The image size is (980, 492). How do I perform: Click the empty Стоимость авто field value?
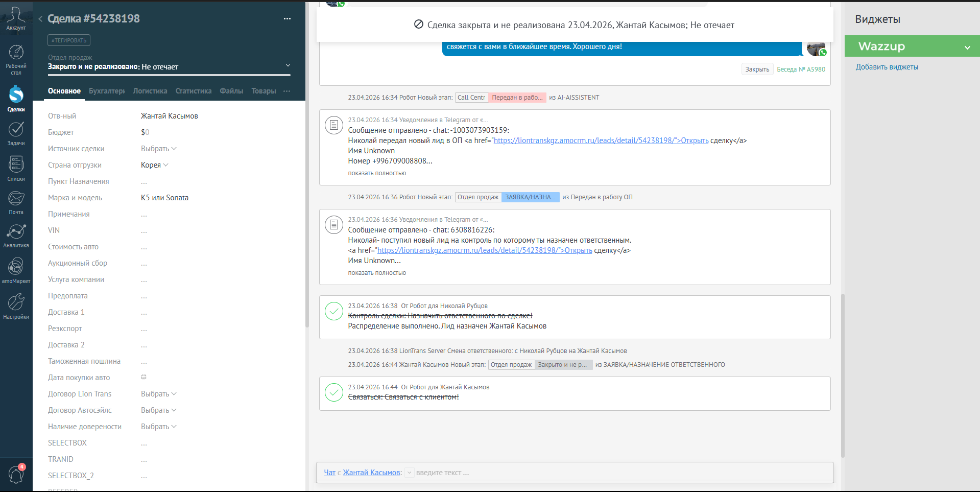(x=144, y=247)
